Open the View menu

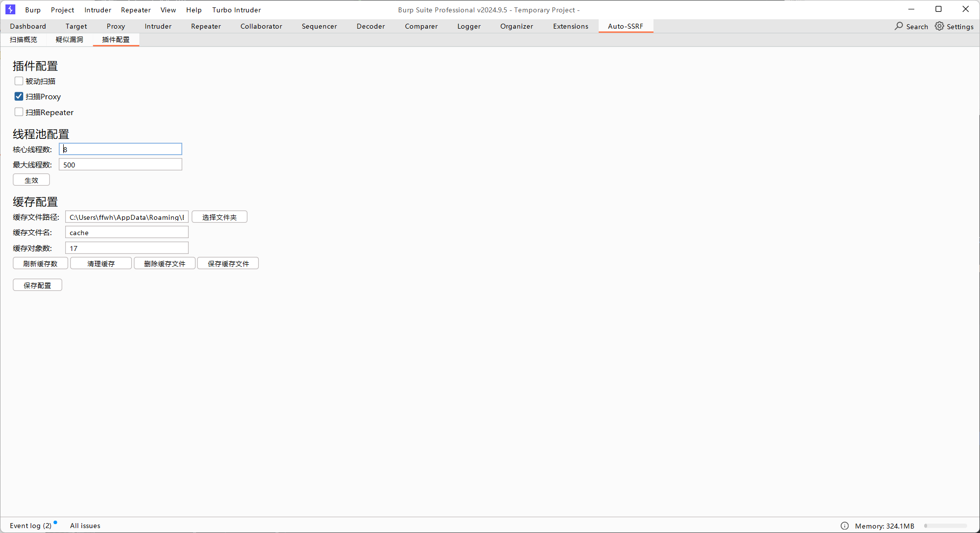click(168, 10)
